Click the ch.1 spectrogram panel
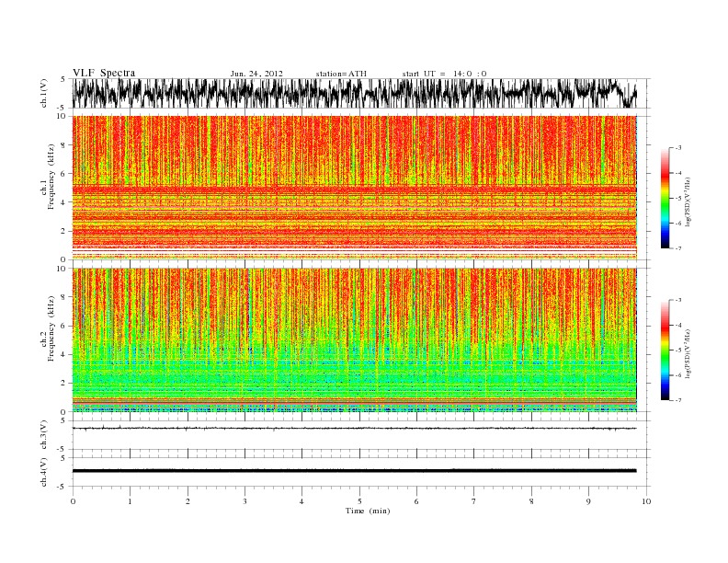This screenshot has width=728, height=563. pos(354,188)
